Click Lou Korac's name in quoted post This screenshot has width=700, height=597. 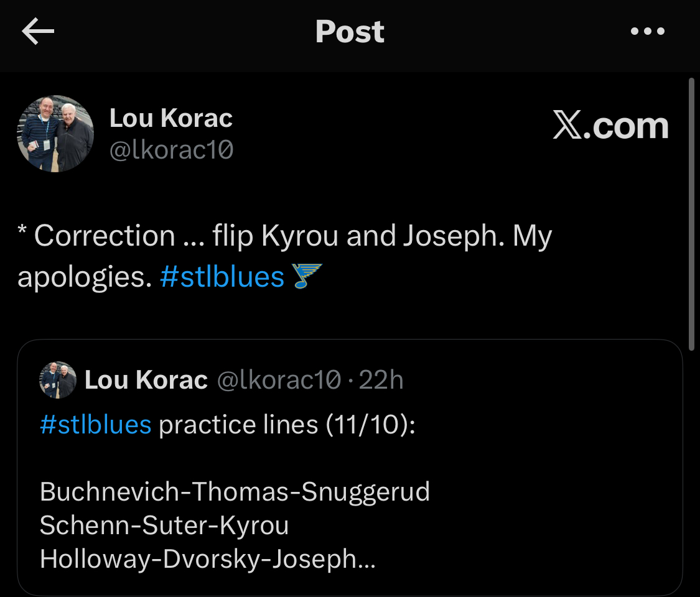pos(146,380)
